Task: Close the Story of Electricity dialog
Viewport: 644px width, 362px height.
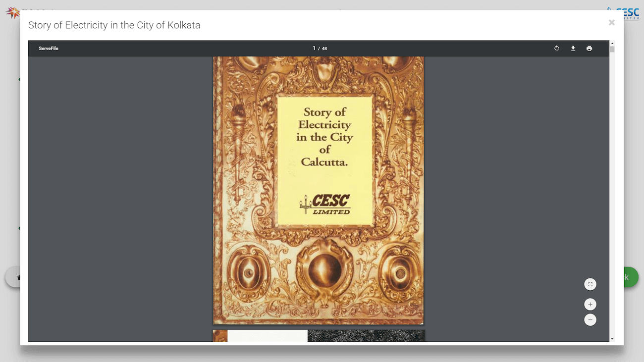Action: tap(612, 22)
